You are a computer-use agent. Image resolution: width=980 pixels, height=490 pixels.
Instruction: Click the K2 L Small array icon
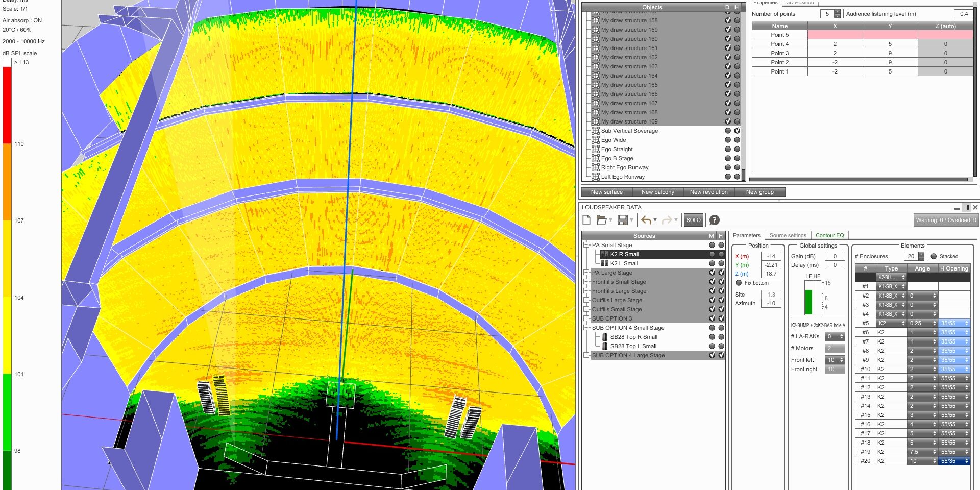pyautogui.click(x=604, y=263)
